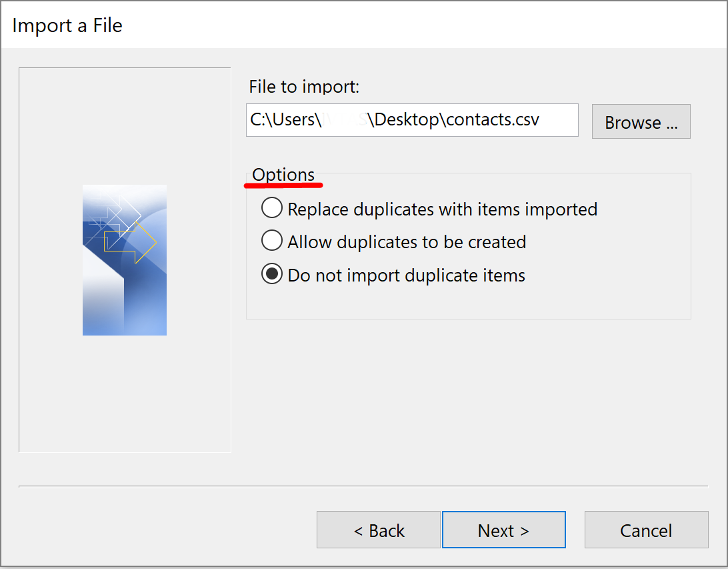Cancel the Import a File wizard
This screenshot has width=728, height=569.
click(x=646, y=530)
